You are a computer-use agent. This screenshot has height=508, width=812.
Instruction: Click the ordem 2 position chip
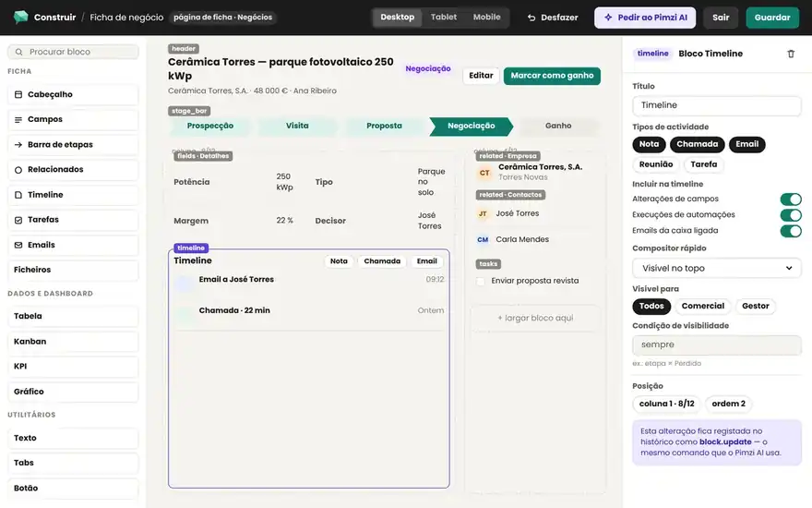[728, 404]
